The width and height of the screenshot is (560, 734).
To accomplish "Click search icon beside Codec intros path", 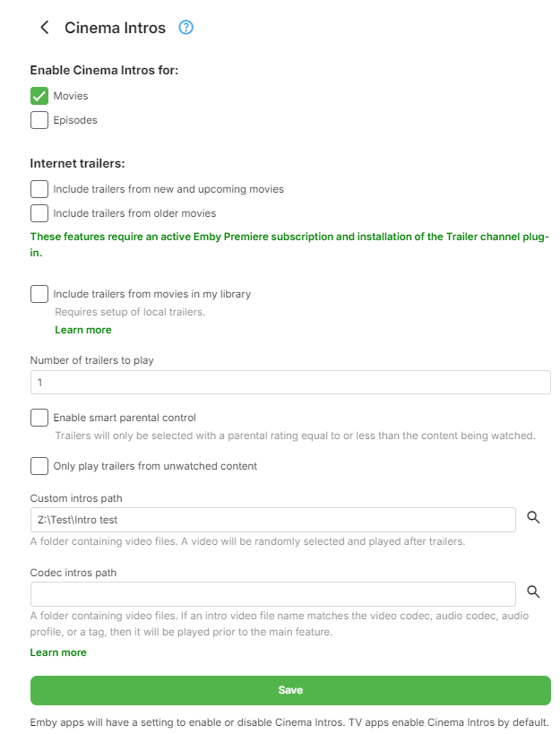I will [x=533, y=592].
